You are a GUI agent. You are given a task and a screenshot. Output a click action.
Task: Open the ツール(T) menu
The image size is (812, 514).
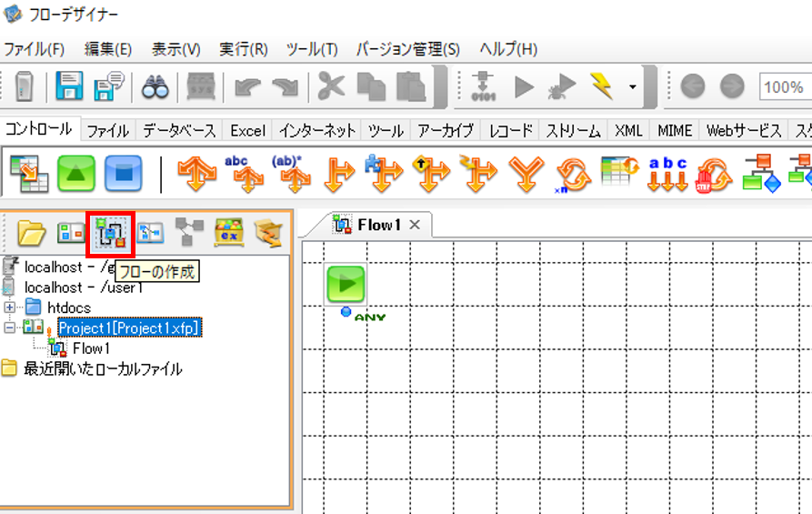click(312, 49)
